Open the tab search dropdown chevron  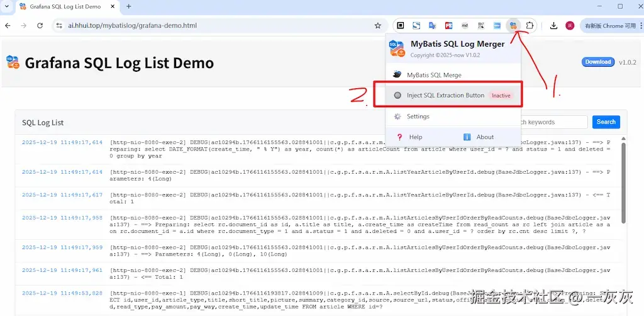[6, 6]
